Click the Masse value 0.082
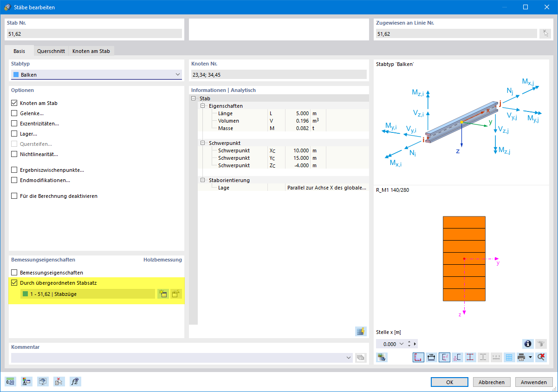This screenshot has height=392, width=558. [x=302, y=128]
